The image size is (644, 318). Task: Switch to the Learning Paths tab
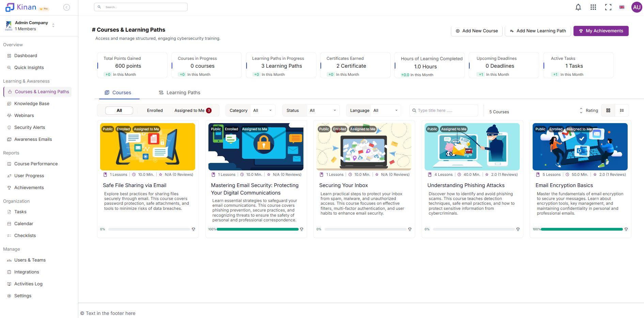[183, 92]
